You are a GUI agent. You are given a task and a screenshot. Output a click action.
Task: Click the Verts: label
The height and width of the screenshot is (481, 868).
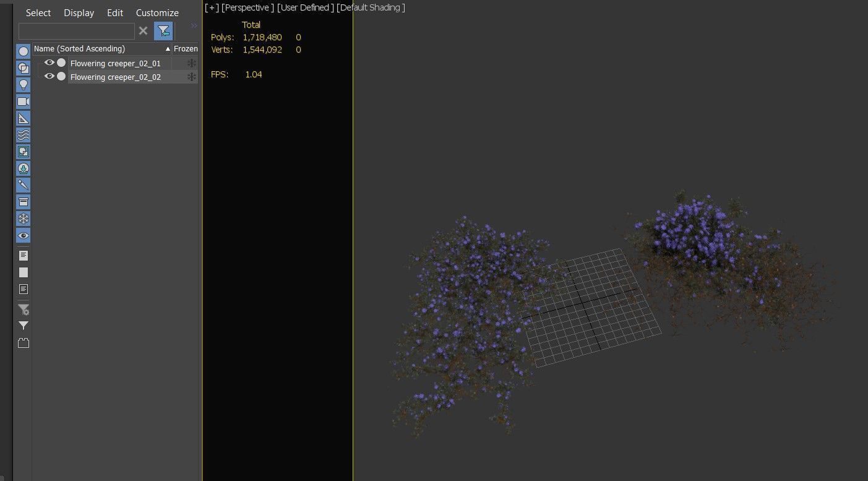click(x=223, y=50)
